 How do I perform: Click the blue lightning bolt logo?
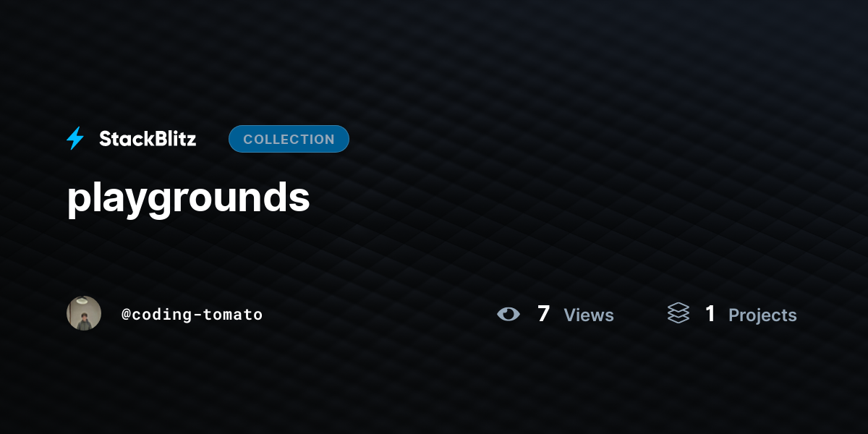coord(75,139)
